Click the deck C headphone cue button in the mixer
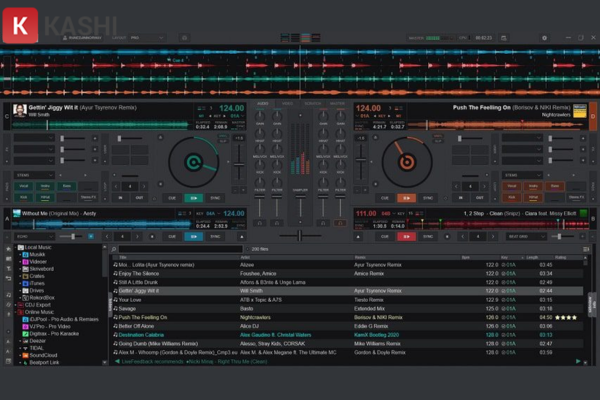 pyautogui.click(x=260, y=223)
